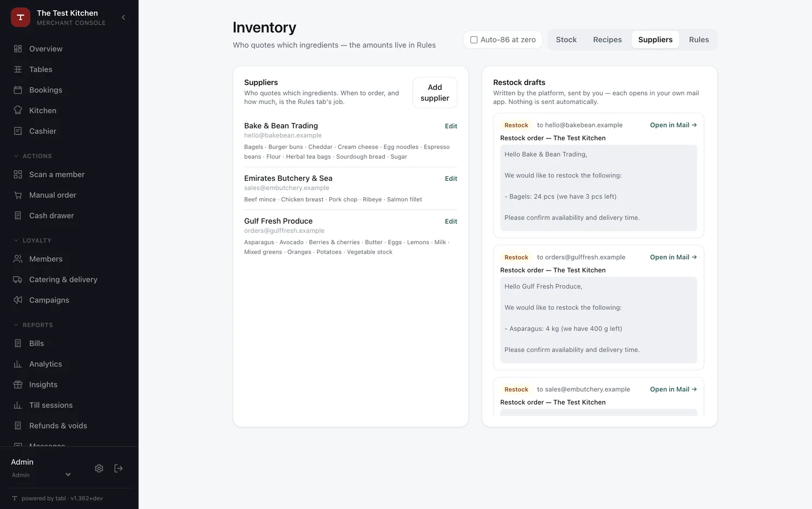Open hello@bakebean.example draft in Mail
This screenshot has height=509, width=812.
click(673, 125)
